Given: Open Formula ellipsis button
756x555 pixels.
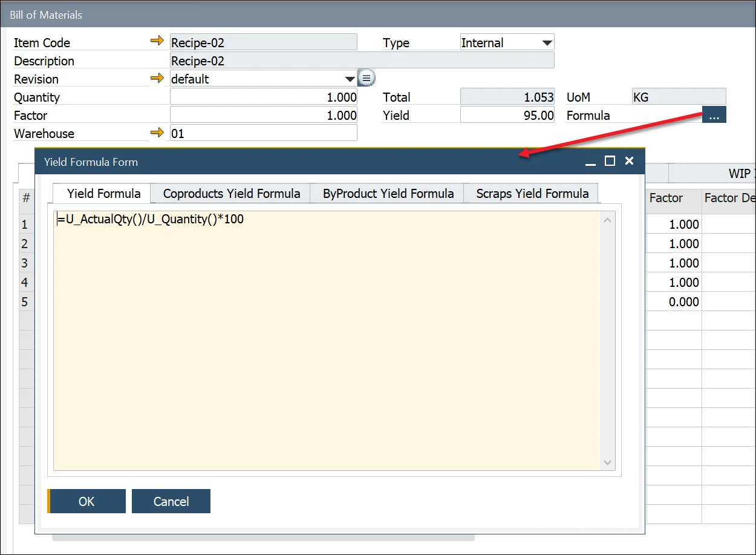Looking at the screenshot, I should [714, 116].
